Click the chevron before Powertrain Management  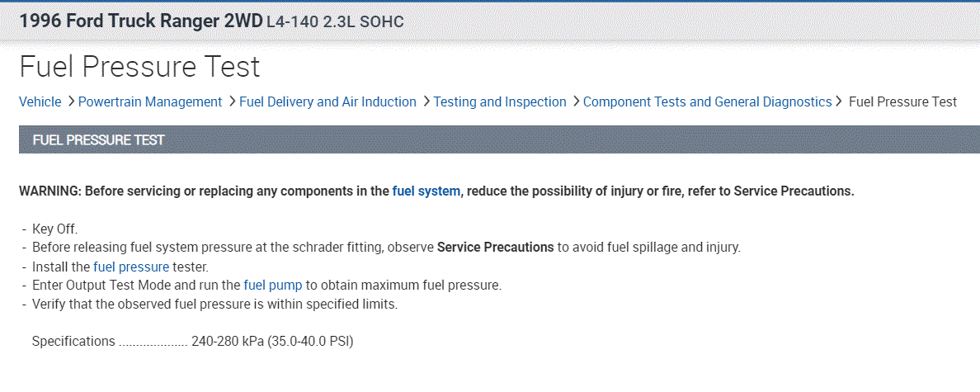[x=71, y=102]
